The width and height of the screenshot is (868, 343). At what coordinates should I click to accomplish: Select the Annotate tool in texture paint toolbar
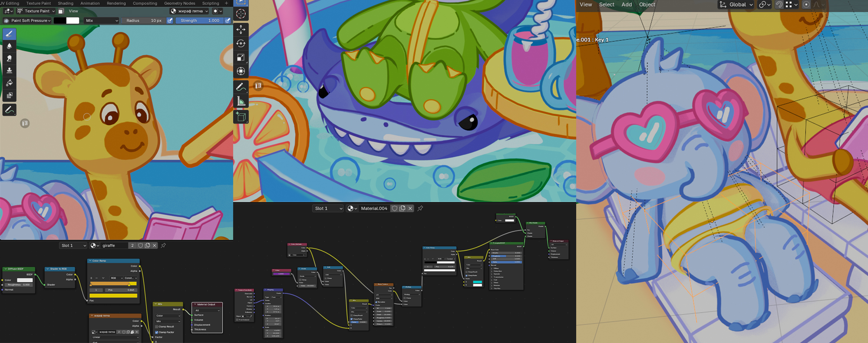[9, 110]
